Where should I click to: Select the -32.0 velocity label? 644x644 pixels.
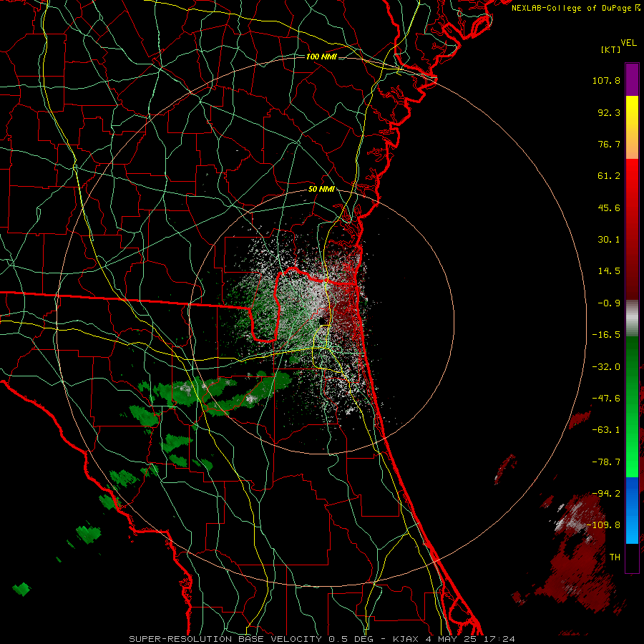click(606, 367)
